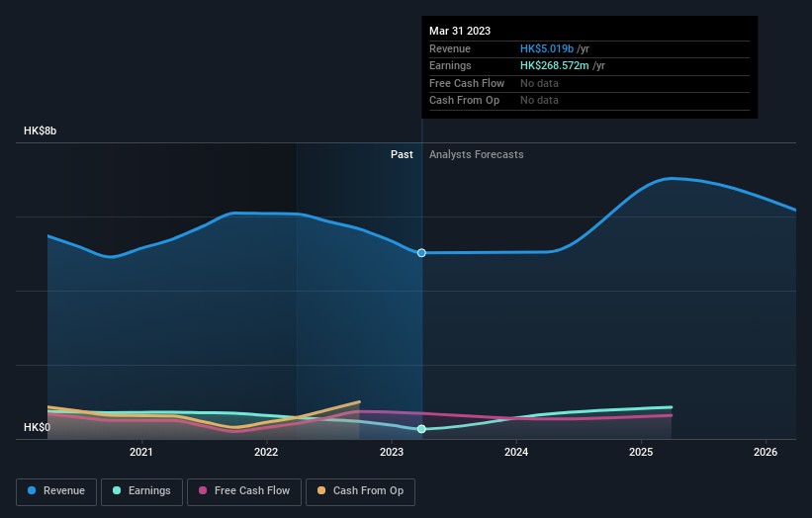Click the Analysts Forecasts label
Image resolution: width=812 pixels, height=518 pixels.
pyautogui.click(x=477, y=154)
